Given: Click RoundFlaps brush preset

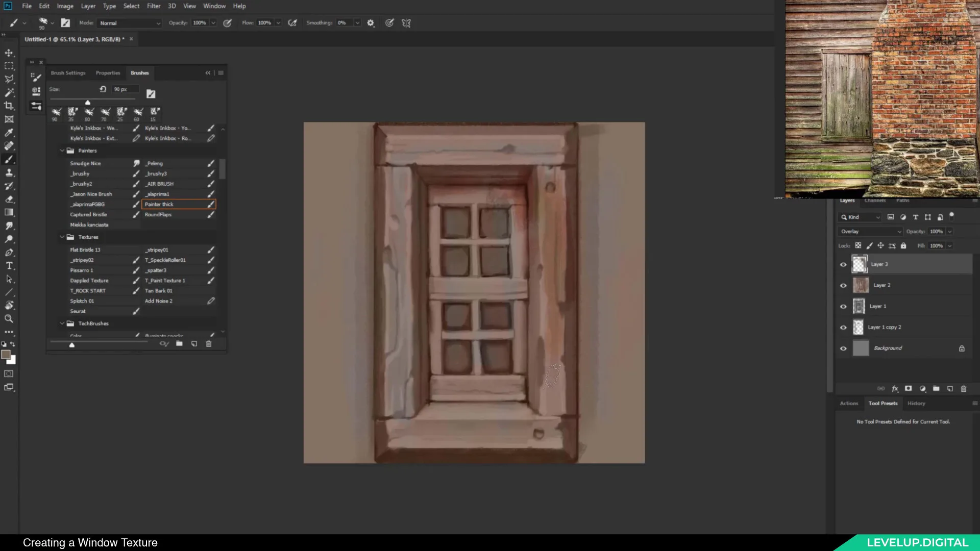Looking at the screenshot, I should coord(158,214).
